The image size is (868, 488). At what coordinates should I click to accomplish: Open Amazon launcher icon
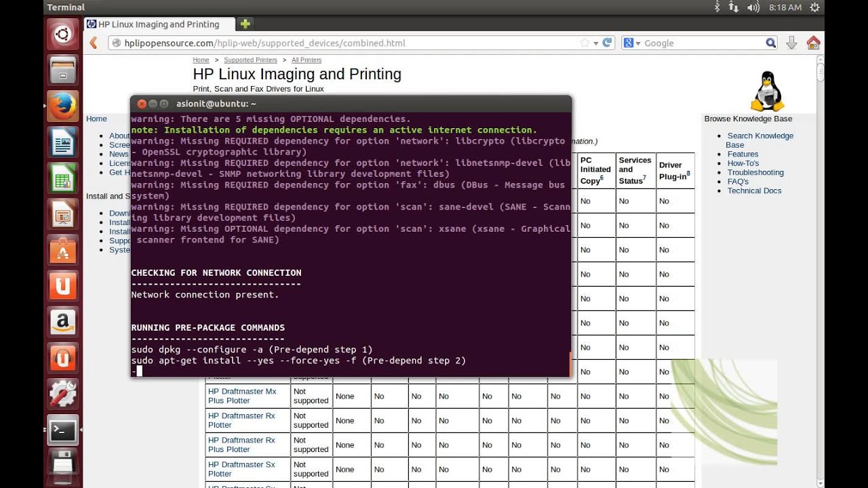pos(62,322)
